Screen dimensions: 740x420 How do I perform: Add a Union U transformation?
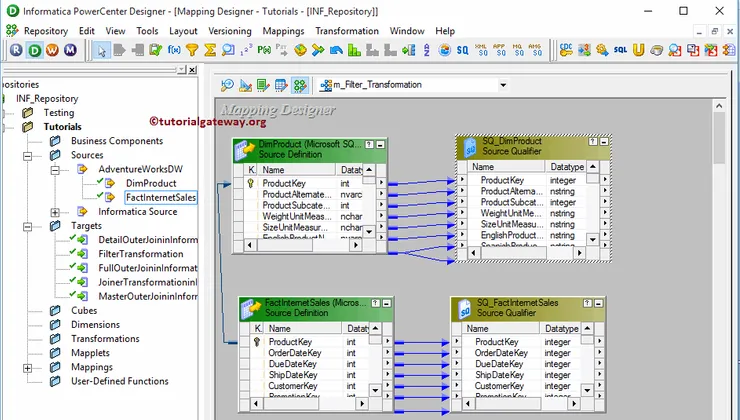639,50
